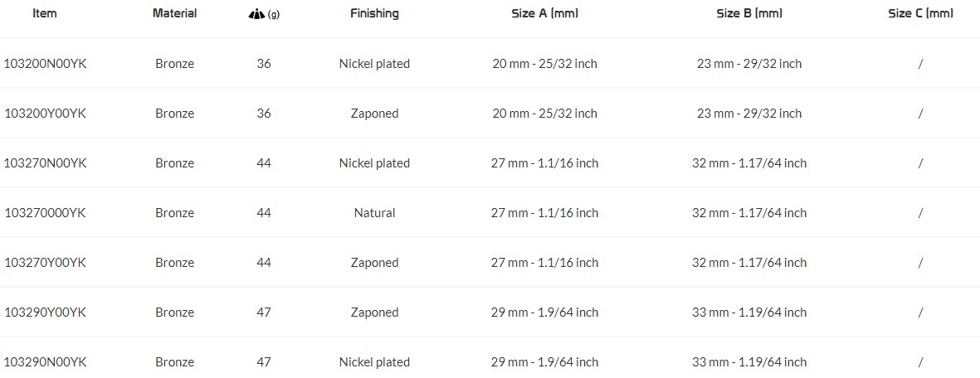Click 20 mm - 25/32 inch in first row
This screenshot has width=980, height=378.
click(x=545, y=64)
